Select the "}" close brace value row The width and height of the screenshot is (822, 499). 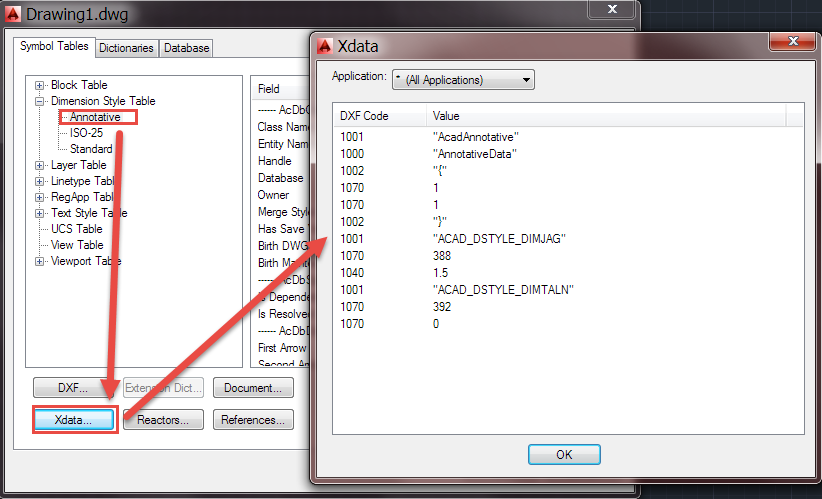(x=568, y=222)
